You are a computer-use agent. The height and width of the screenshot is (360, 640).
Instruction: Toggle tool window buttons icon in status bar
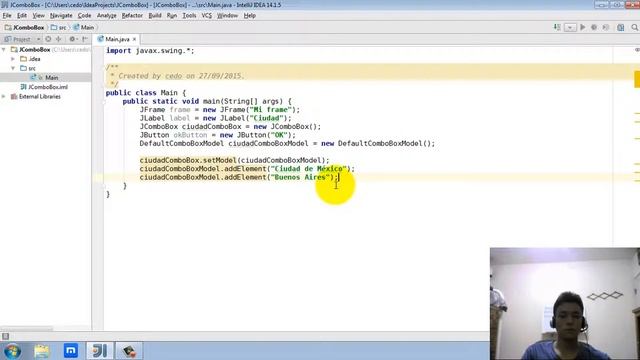tap(5, 336)
